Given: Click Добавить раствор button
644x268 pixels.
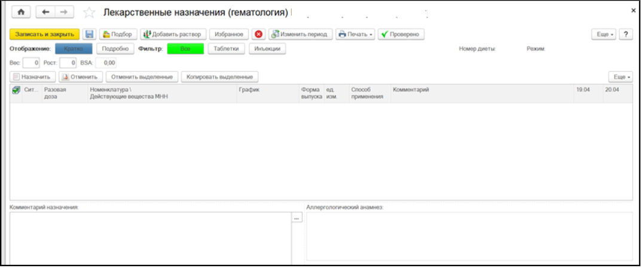Looking at the screenshot, I should coord(173,34).
